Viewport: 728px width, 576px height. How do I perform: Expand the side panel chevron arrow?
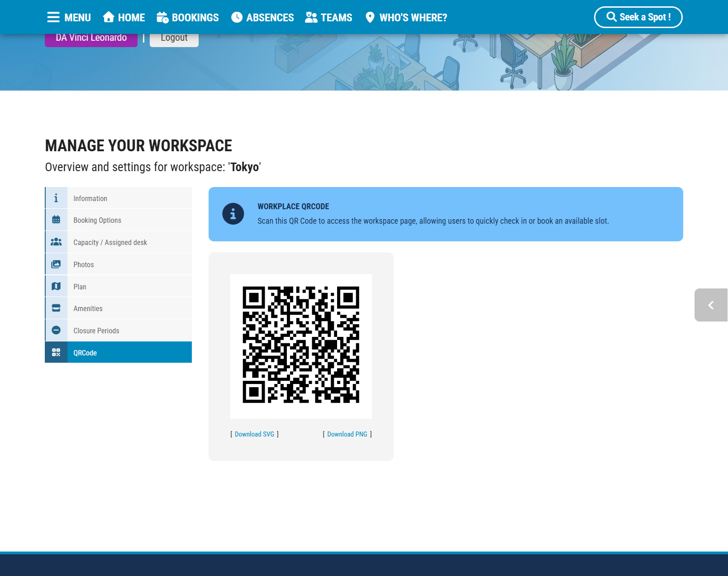[711, 305]
